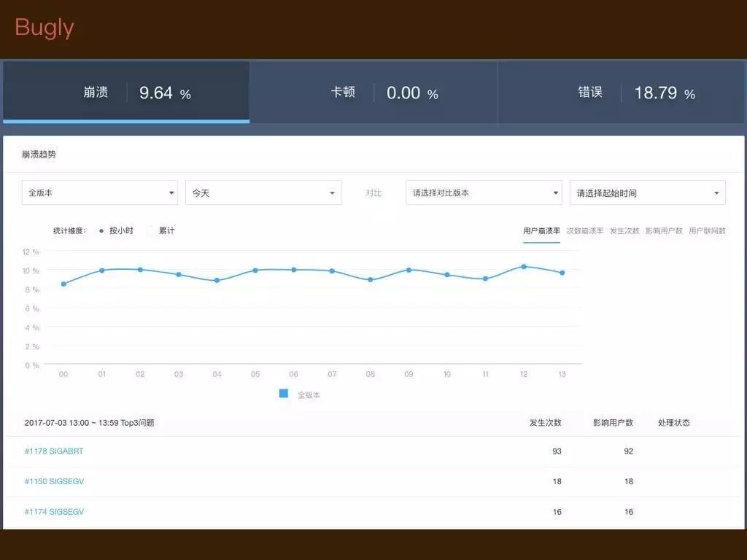
Task: Click the 影响用户数 column header in table
Action: tap(613, 423)
